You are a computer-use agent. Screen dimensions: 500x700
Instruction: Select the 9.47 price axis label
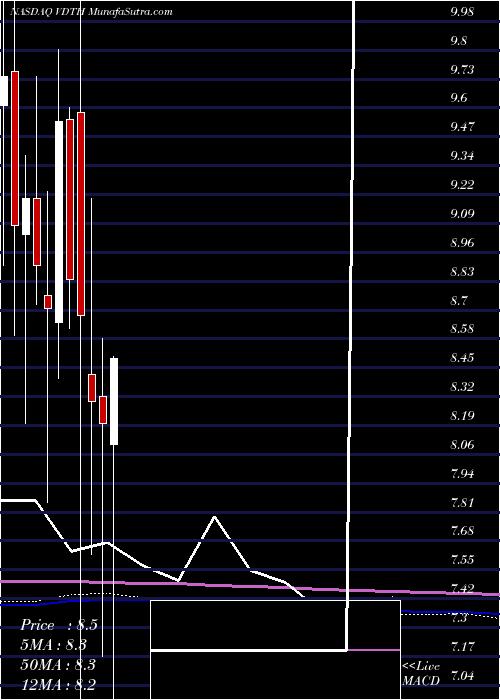point(462,127)
